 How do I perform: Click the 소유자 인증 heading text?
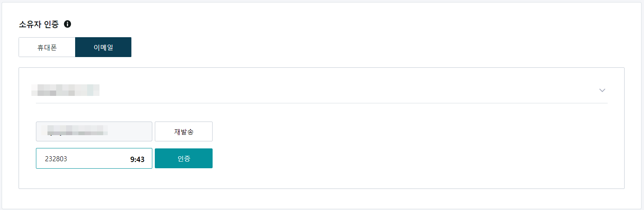pyautogui.click(x=39, y=24)
